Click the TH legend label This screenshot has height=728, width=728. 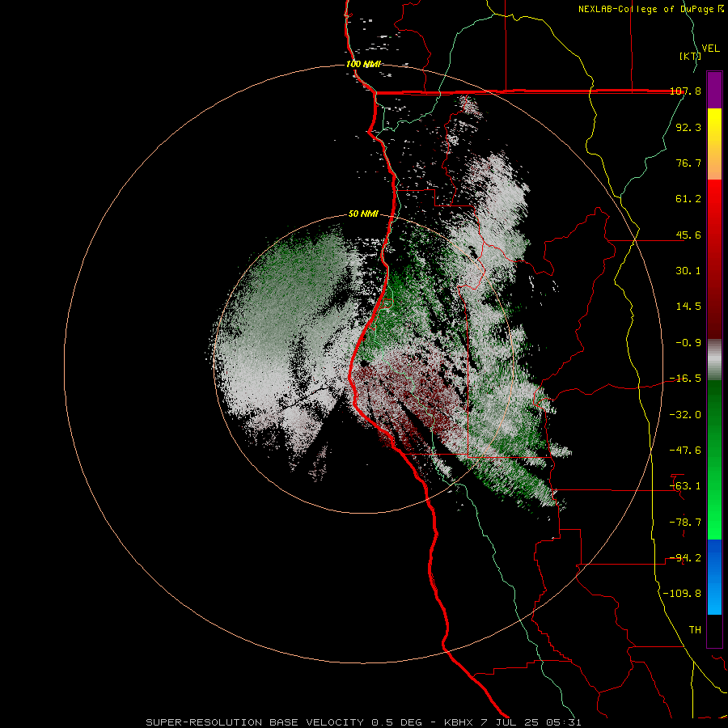pos(695,630)
